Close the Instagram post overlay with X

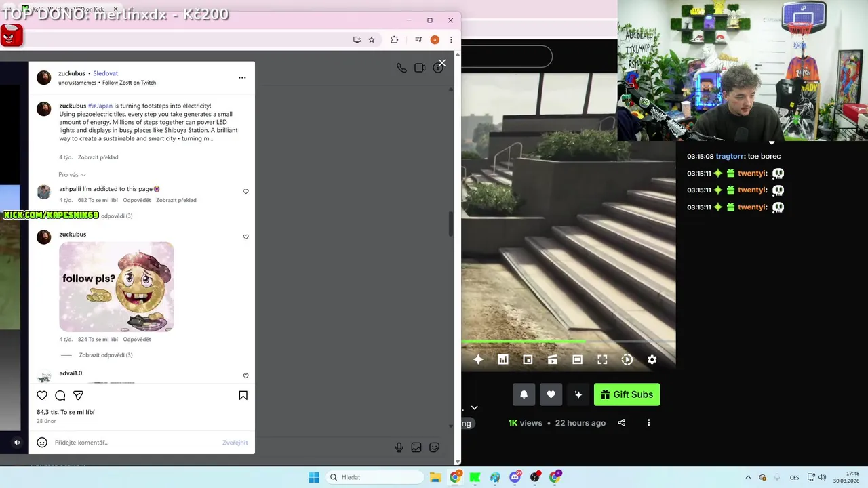[x=442, y=63]
